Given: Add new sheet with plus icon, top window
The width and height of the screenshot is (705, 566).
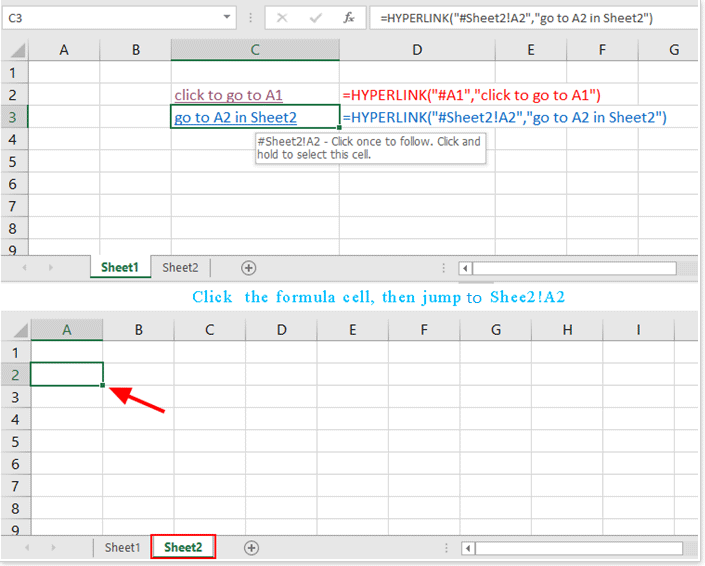Looking at the screenshot, I should [248, 268].
